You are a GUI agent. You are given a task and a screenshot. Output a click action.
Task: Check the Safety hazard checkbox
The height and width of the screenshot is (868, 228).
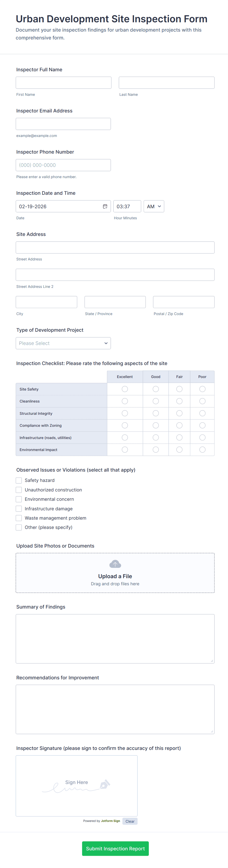[19, 480]
